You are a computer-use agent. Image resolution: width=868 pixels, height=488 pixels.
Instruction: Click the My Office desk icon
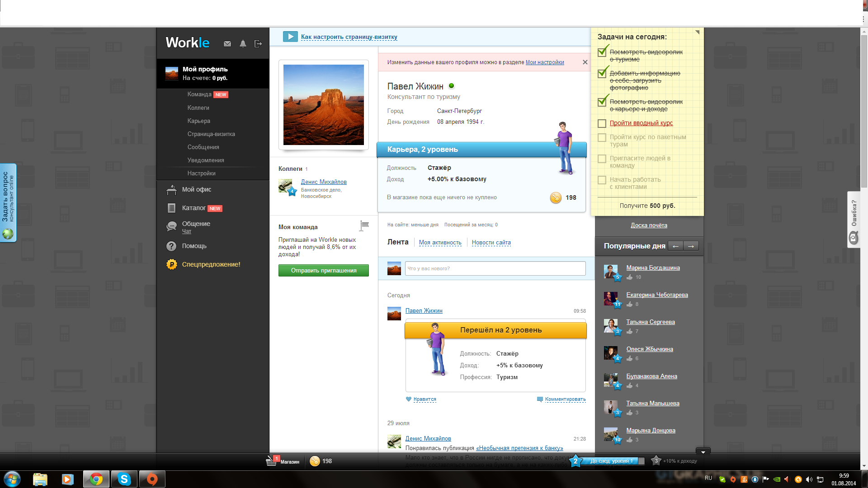pyautogui.click(x=171, y=190)
